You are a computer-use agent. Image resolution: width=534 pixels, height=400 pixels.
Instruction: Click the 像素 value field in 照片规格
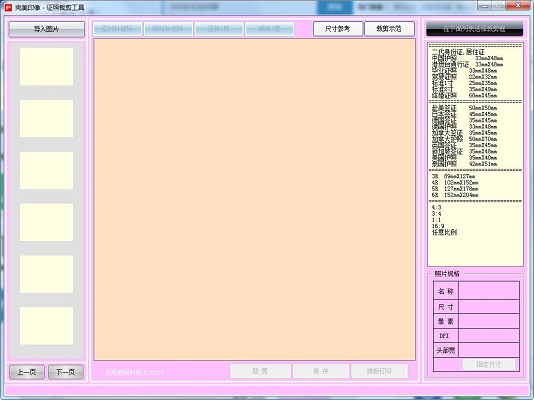point(489,321)
